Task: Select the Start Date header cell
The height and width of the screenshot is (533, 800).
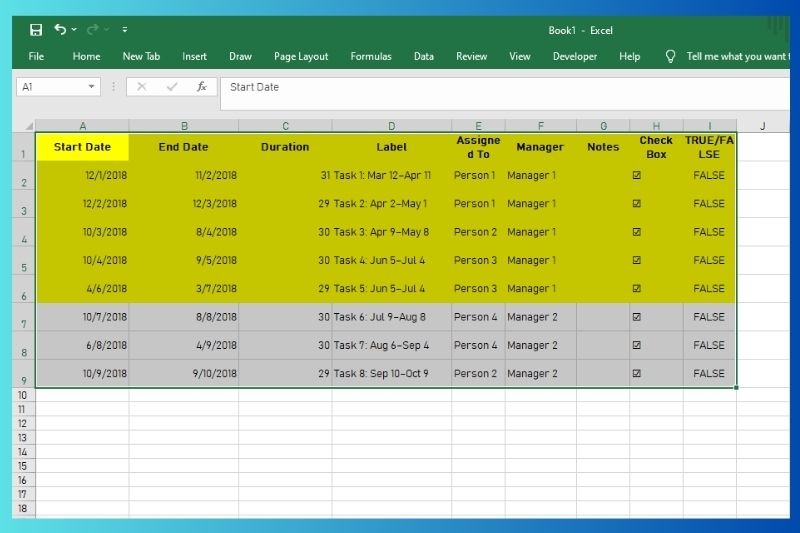Action: pyautogui.click(x=82, y=147)
